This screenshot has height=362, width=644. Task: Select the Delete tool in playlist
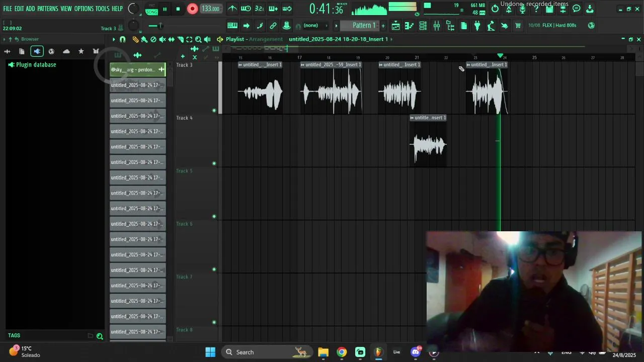point(153,39)
